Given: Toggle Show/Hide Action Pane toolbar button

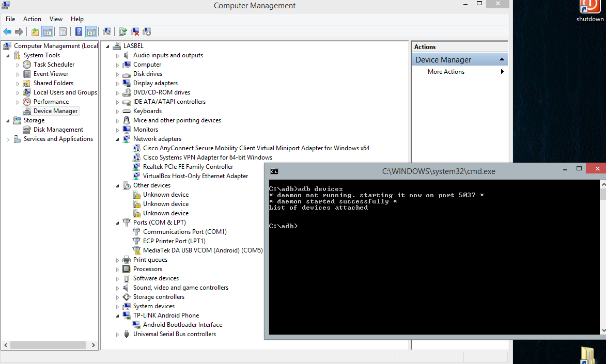Looking at the screenshot, I should pos(91,32).
